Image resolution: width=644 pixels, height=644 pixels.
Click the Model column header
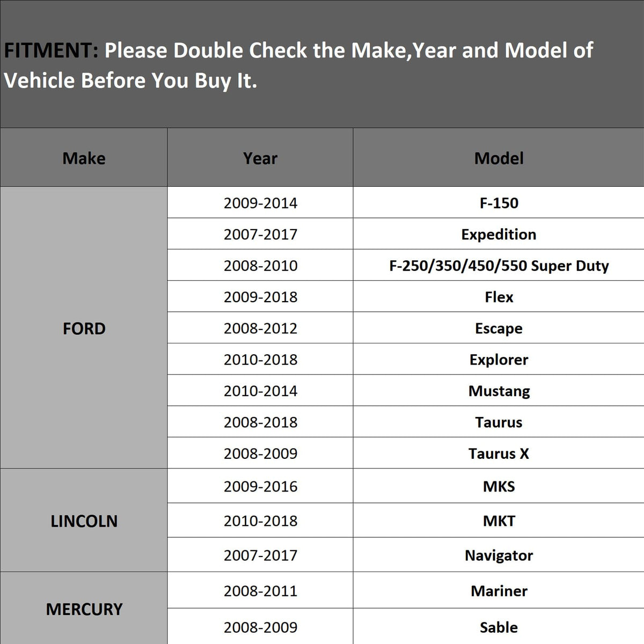point(499,158)
